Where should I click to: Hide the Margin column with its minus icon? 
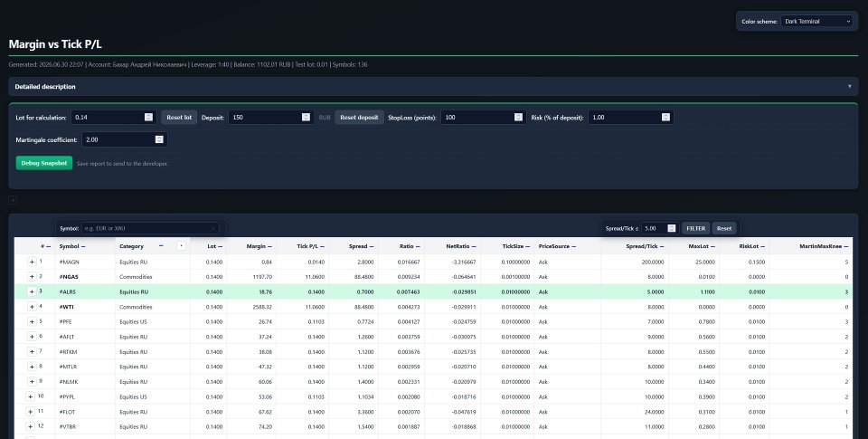coord(269,247)
